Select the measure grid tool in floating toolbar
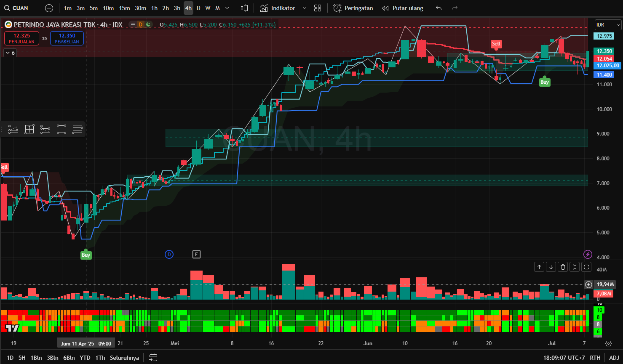Image resolution: width=623 pixels, height=364 pixels. point(29,129)
